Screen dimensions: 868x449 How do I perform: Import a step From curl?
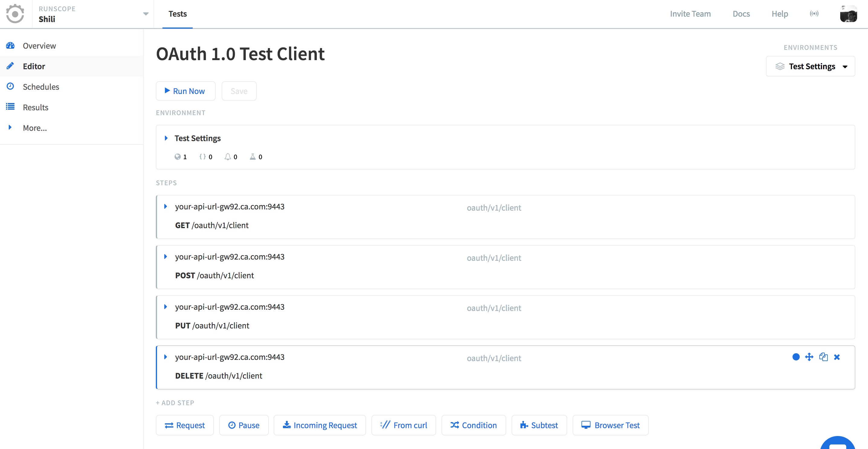(403, 425)
